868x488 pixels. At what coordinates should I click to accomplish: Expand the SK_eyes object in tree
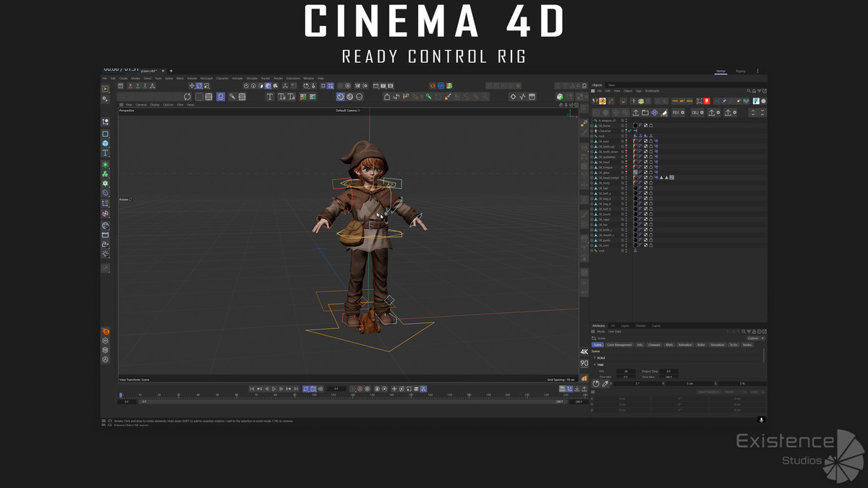[592, 142]
